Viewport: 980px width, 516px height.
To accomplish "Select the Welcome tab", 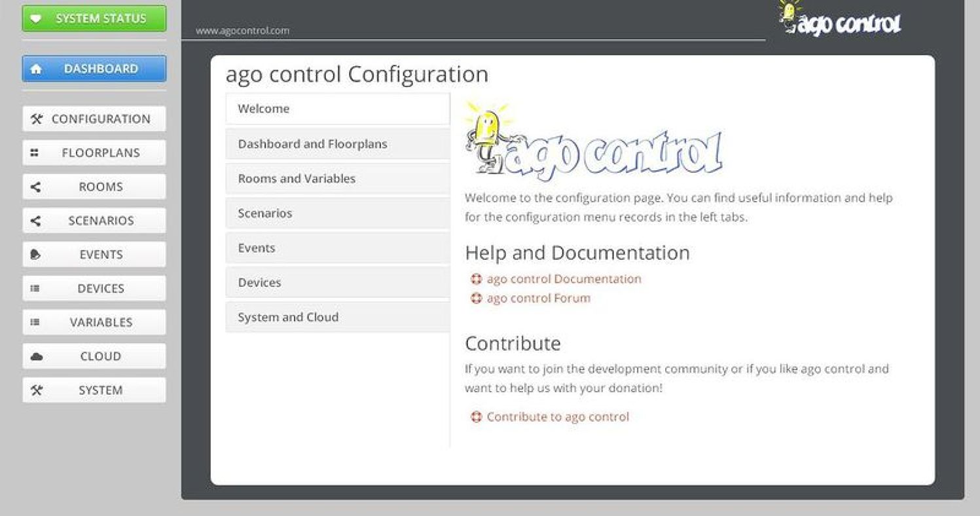I will (x=337, y=109).
